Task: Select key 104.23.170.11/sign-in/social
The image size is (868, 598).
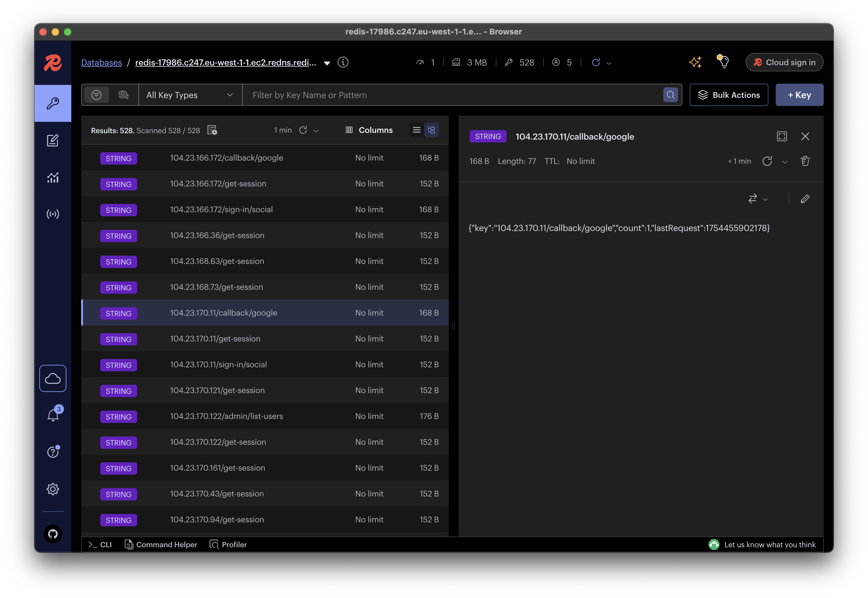Action: [265, 365]
